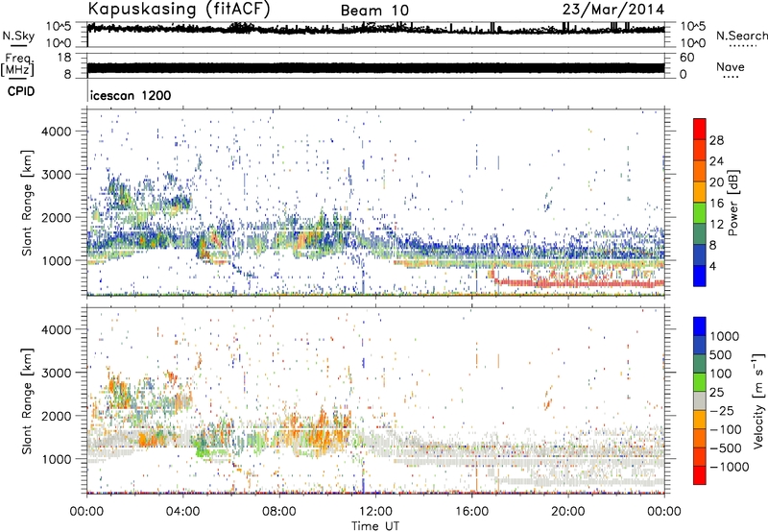
Task: Click the 'Kapuskasing (fitACF)' plot title
Action: coord(179,9)
